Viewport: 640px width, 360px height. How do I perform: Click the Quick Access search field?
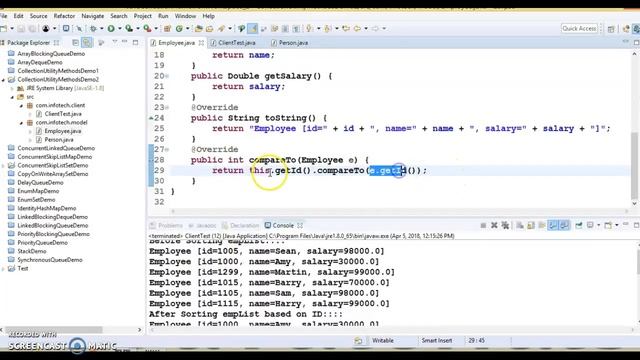click(x=579, y=29)
